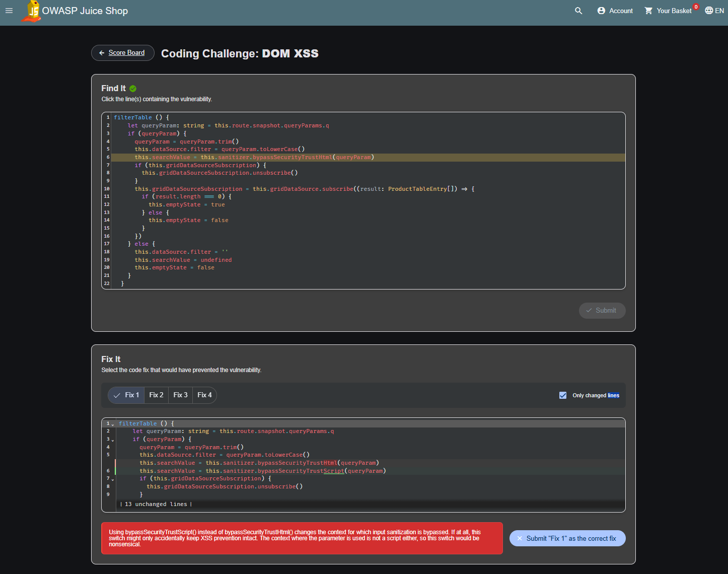Collapse fold arrow at diff line 3
The width and height of the screenshot is (728, 574).
pyautogui.click(x=113, y=440)
